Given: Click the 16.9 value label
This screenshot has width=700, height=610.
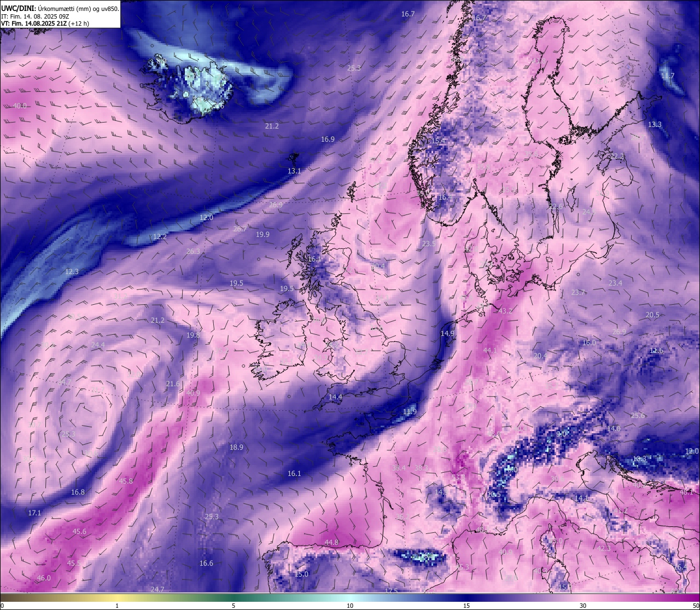Looking at the screenshot, I should [x=328, y=140].
